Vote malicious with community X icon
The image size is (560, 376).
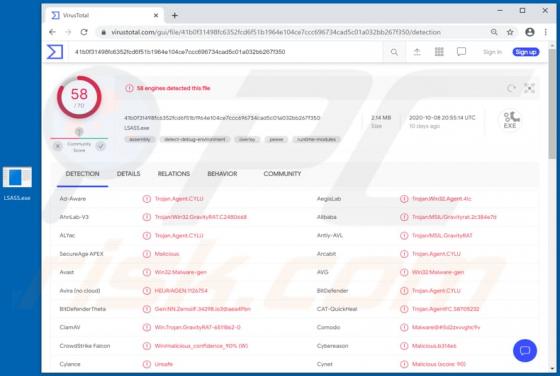58,146
